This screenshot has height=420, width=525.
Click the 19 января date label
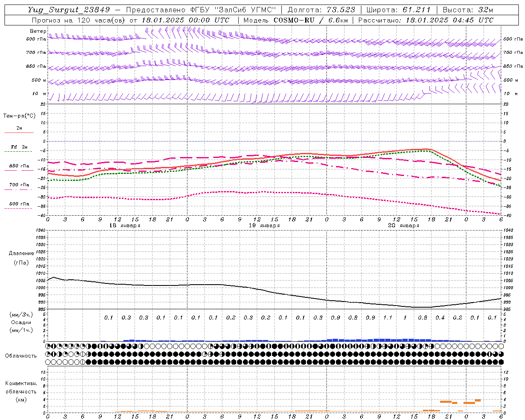pyautogui.click(x=264, y=226)
